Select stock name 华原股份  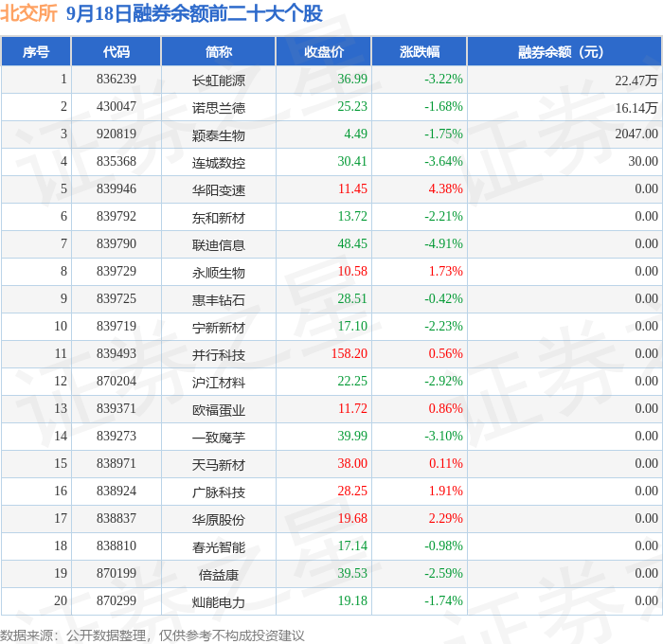[x=219, y=520]
